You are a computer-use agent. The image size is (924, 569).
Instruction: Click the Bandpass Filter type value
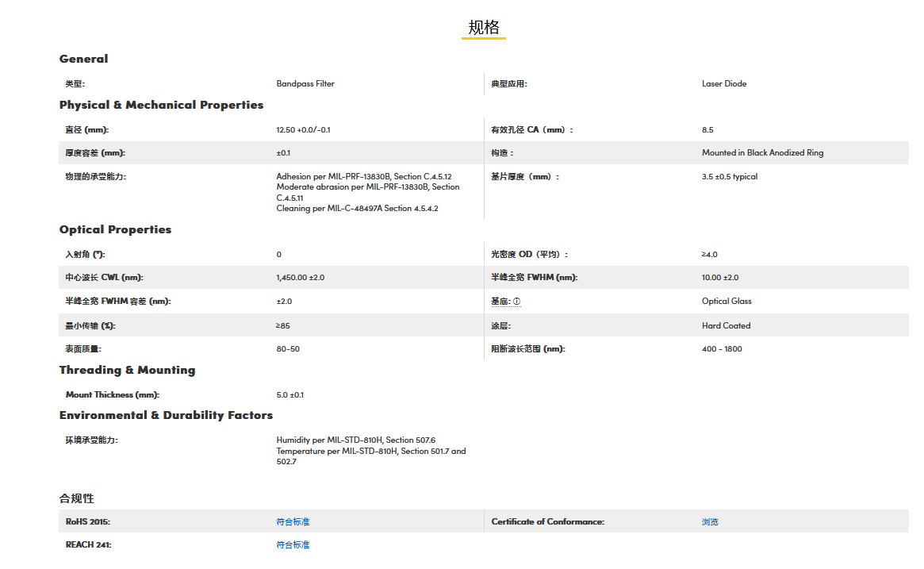click(x=305, y=83)
